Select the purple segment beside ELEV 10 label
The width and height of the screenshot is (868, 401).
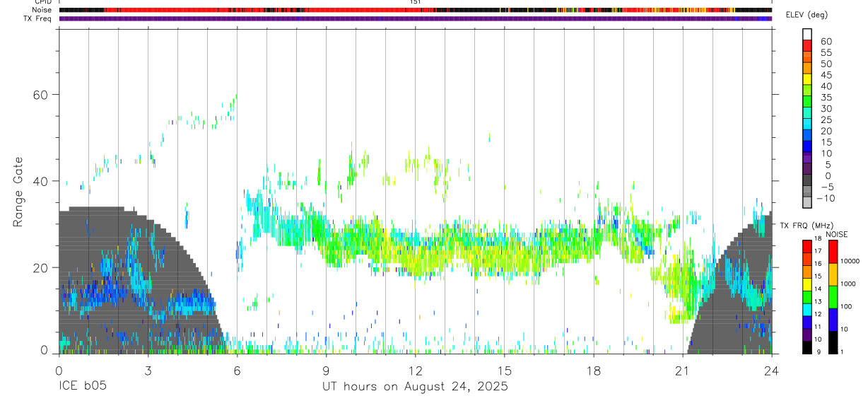click(x=807, y=158)
